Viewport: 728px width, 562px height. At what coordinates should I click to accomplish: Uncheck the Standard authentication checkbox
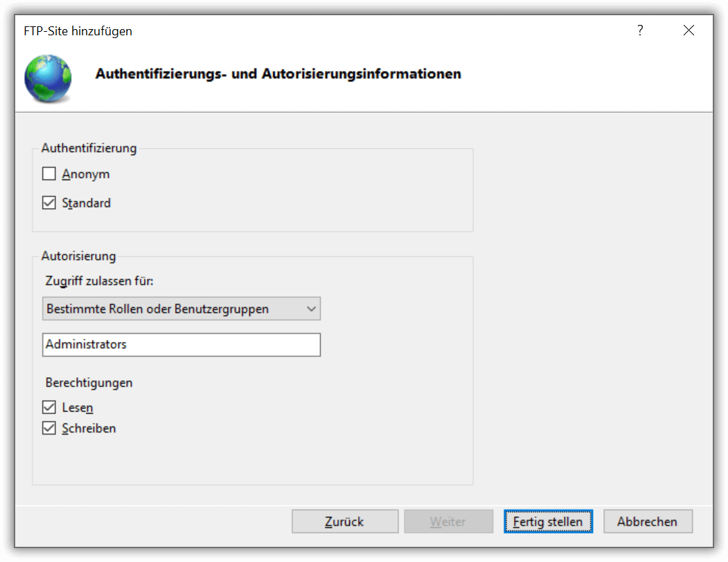48,203
